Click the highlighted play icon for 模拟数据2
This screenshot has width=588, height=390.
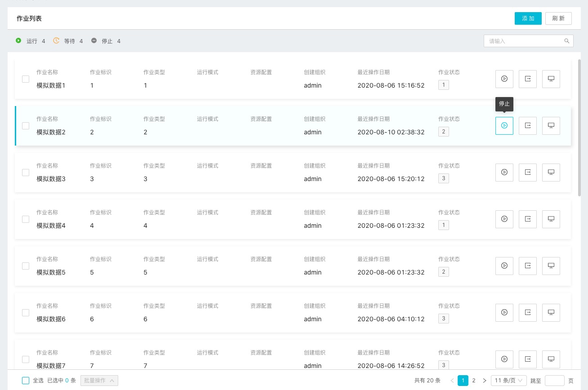tap(504, 125)
